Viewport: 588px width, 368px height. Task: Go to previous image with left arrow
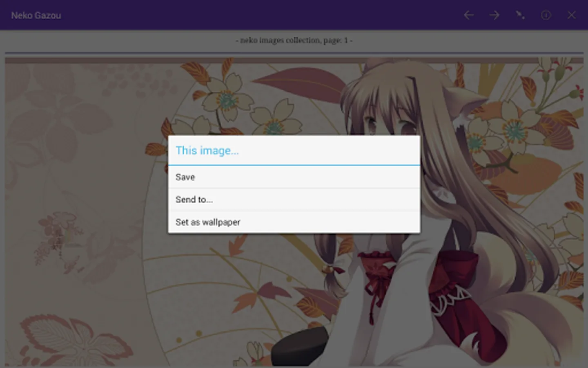[469, 15]
